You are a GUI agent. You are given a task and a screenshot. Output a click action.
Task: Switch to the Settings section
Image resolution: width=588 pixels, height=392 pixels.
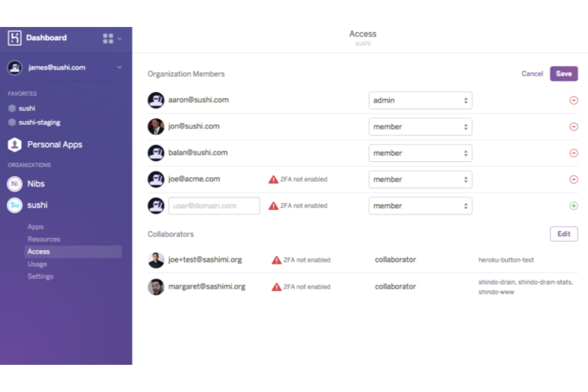40,276
